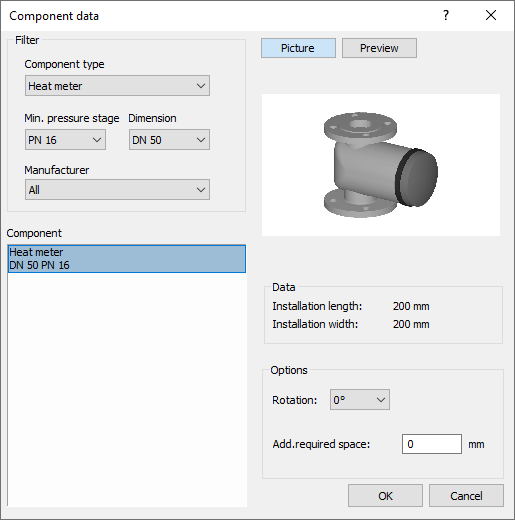Click the Cancel button

(x=466, y=496)
